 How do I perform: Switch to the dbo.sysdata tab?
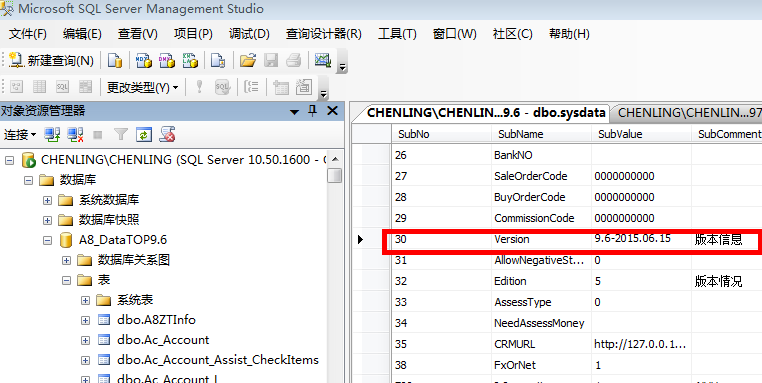pos(486,113)
